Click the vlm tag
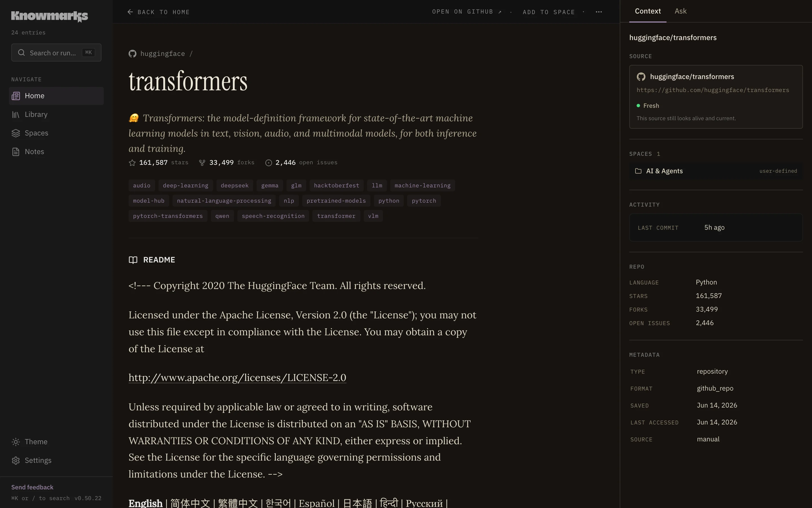The image size is (812, 508). tap(373, 216)
